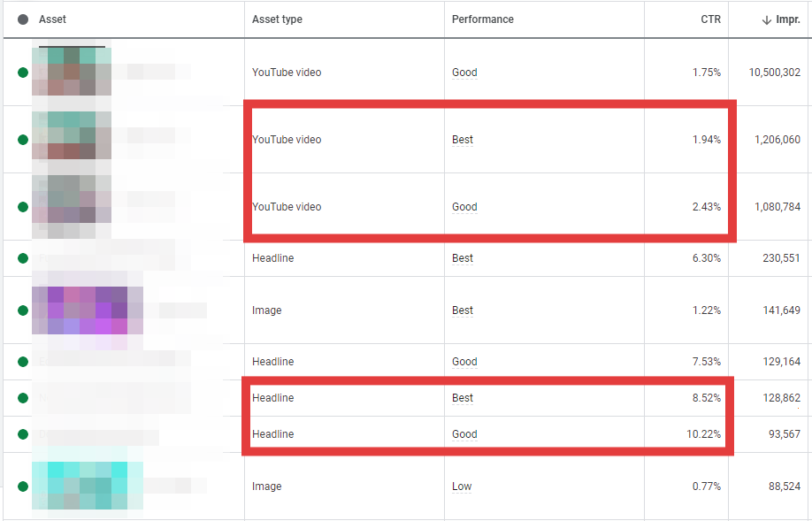Click the CTR column header
Image resolution: width=812 pixels, height=521 pixels.
[710, 19]
